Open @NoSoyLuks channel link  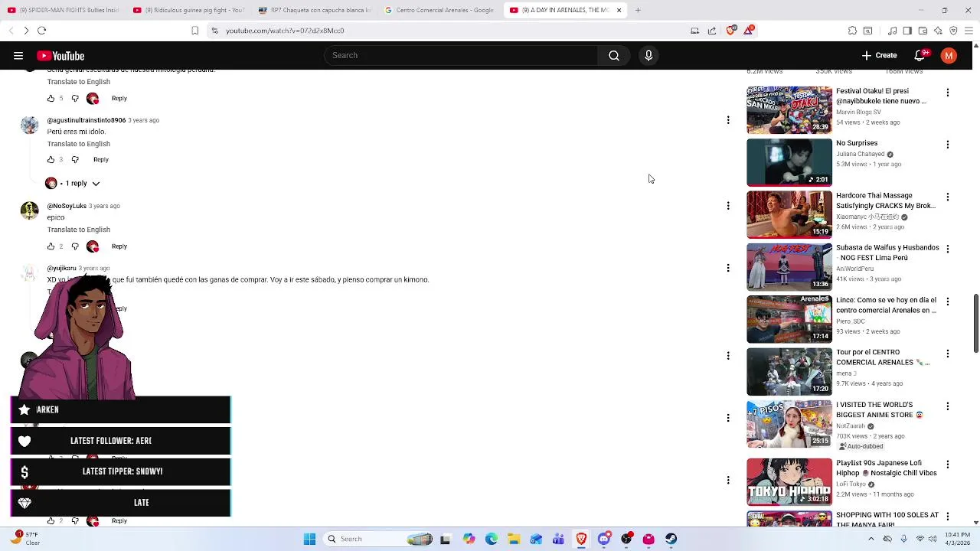(x=67, y=206)
